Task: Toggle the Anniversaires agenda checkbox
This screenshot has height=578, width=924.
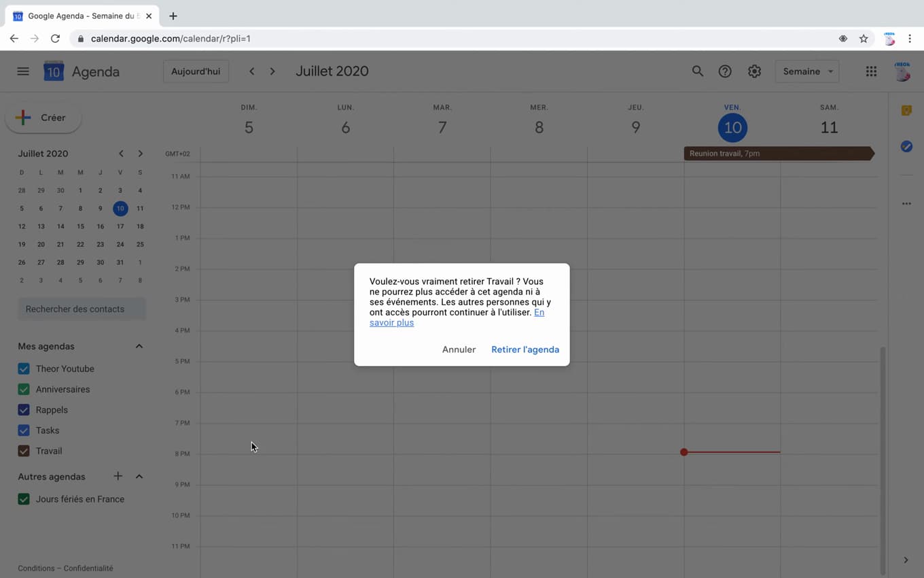Action: coord(24,389)
